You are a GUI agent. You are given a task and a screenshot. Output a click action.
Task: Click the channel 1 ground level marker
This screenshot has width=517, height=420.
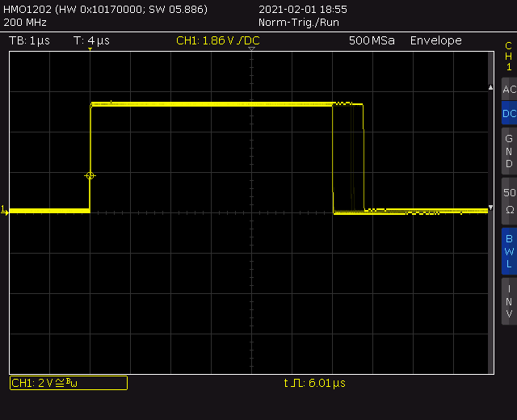pyautogui.click(x=4, y=210)
